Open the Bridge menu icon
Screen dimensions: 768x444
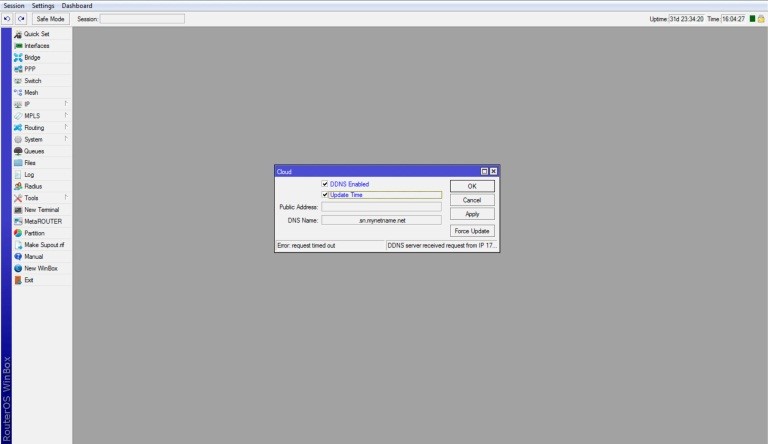pos(18,57)
